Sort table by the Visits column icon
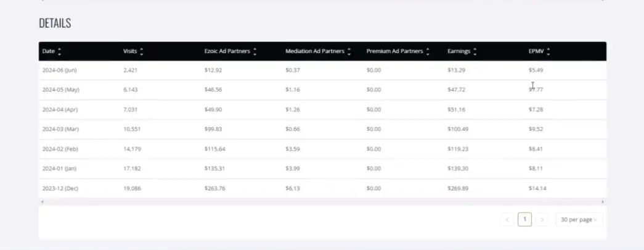Image resolution: width=644 pixels, height=250 pixels. point(142,51)
